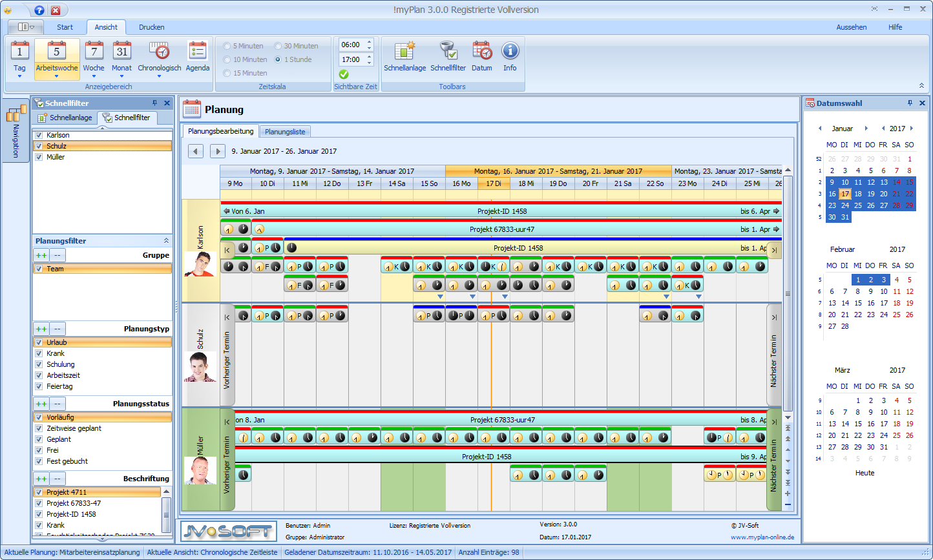Click Karlson's profile photo
Viewport: 933px width, 560px height.
(x=200, y=264)
